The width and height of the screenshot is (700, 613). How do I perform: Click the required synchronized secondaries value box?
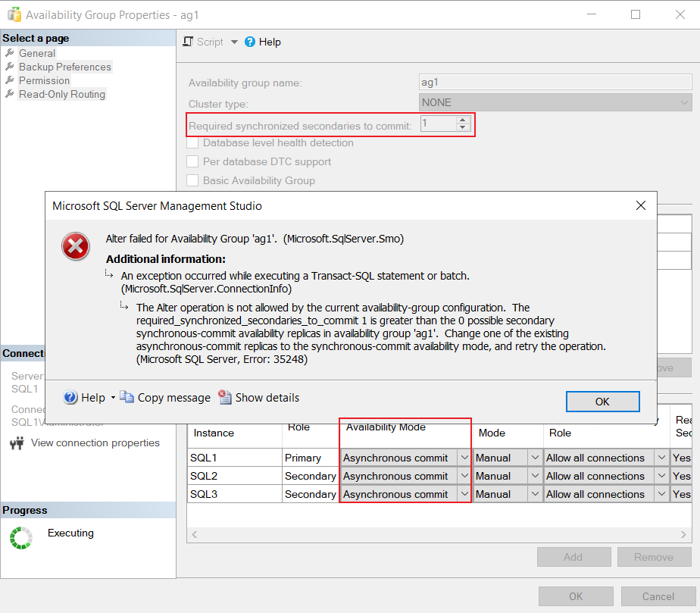coord(439,124)
